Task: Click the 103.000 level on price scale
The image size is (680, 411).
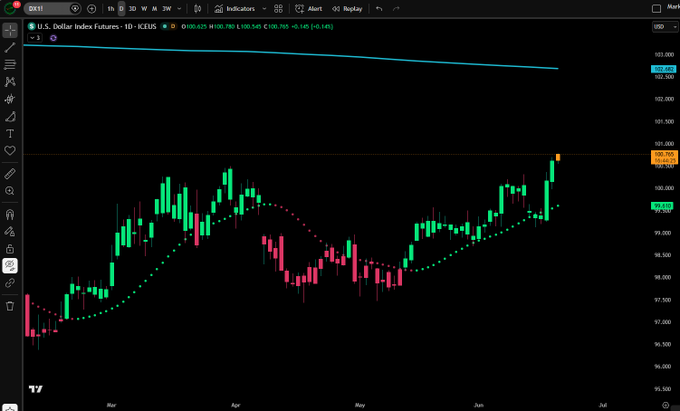Action: click(x=664, y=55)
